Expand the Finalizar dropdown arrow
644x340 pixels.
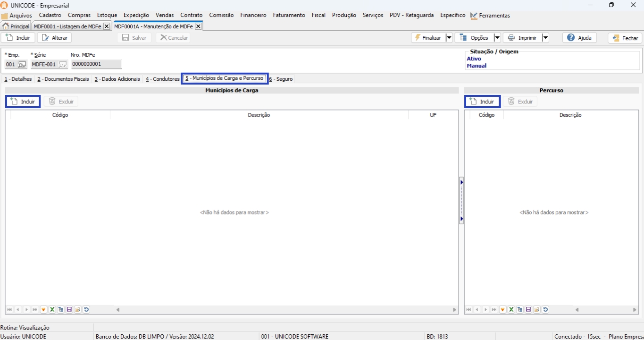coord(449,38)
